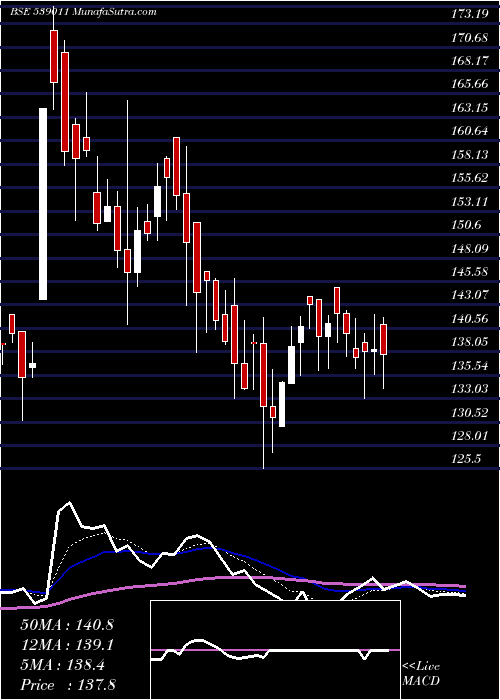This screenshot has height=700, width=500.
Task: Click the 163.15 price axis label
Action: tap(470, 108)
